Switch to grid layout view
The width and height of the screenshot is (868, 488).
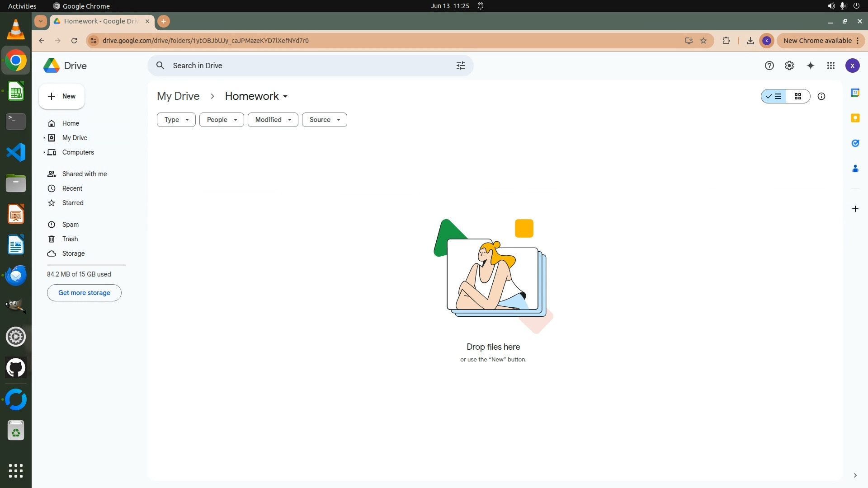[x=798, y=96]
